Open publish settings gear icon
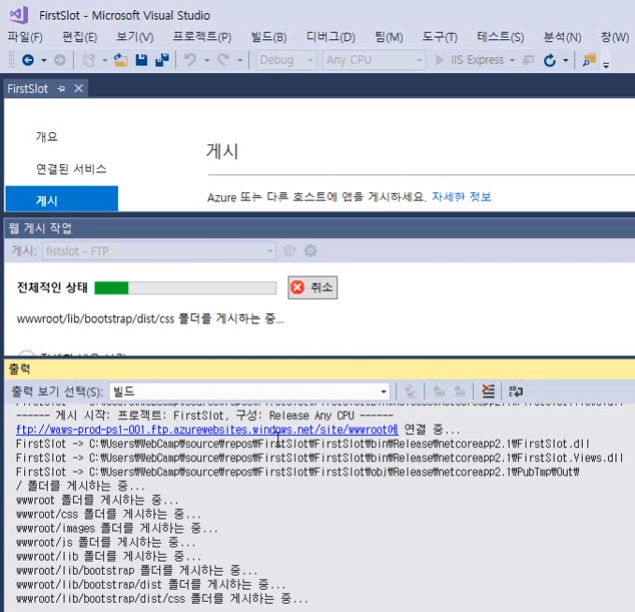This screenshot has width=635, height=612. pyautogui.click(x=310, y=251)
